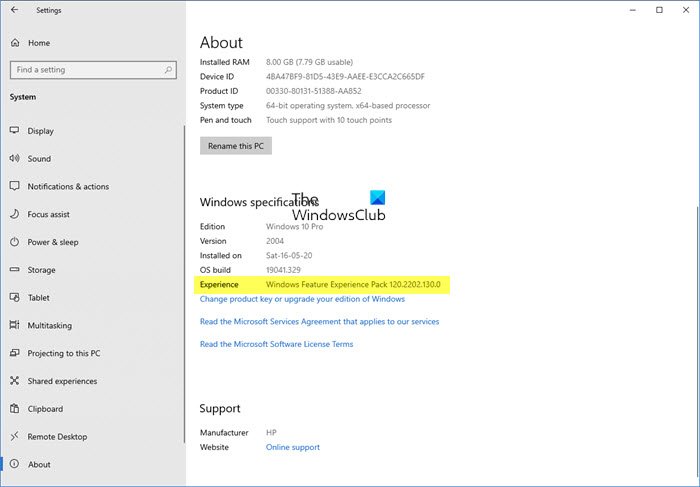The image size is (700, 487).
Task: Maximize the Settings window
Action: pyautogui.click(x=659, y=10)
